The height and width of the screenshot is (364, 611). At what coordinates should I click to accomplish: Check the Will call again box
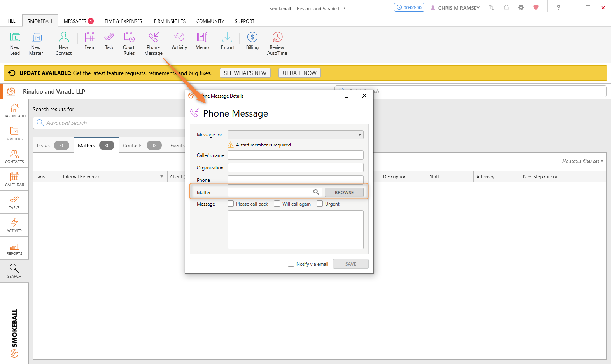pyautogui.click(x=277, y=204)
